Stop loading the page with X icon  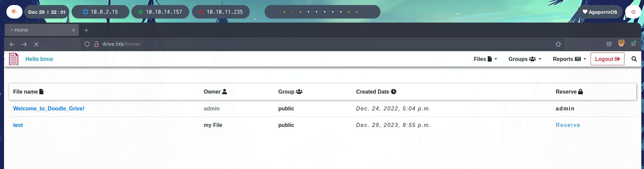(36, 44)
